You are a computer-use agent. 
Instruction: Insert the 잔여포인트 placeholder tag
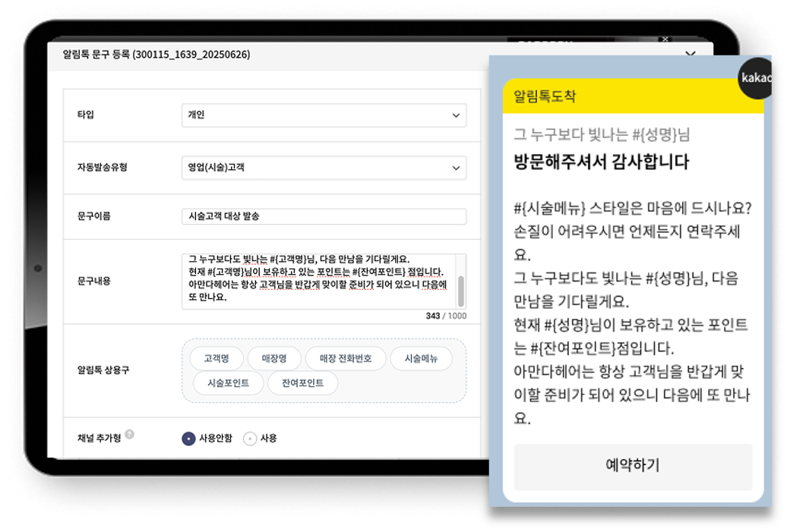(x=302, y=383)
